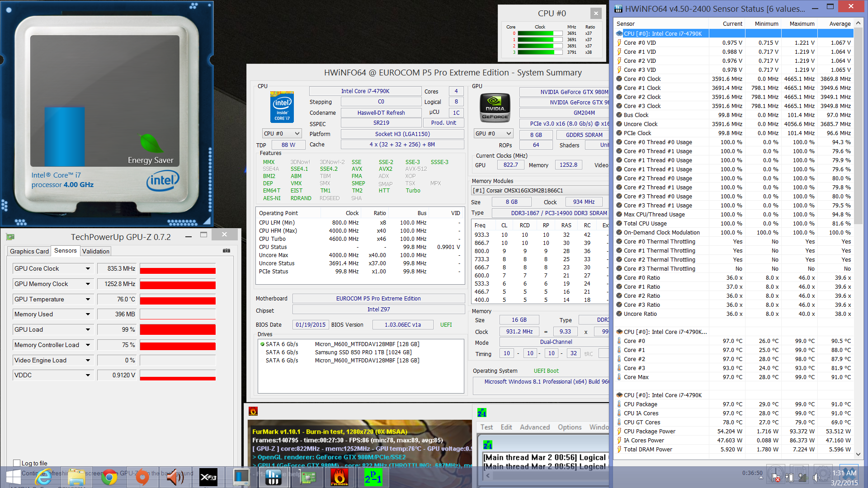The width and height of the screenshot is (868, 488).
Task: Click the GPU Load red graph bar
Action: pyautogui.click(x=178, y=330)
